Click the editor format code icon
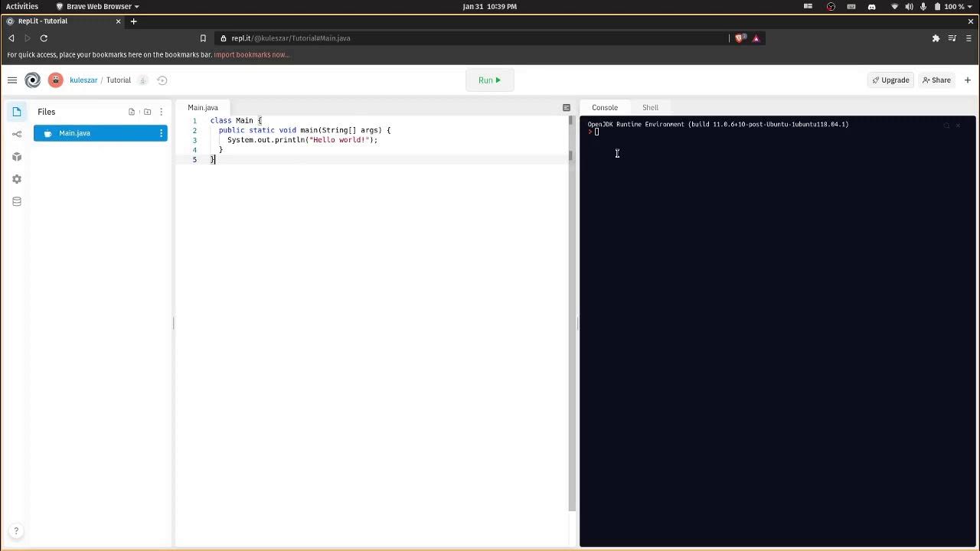 (x=567, y=108)
